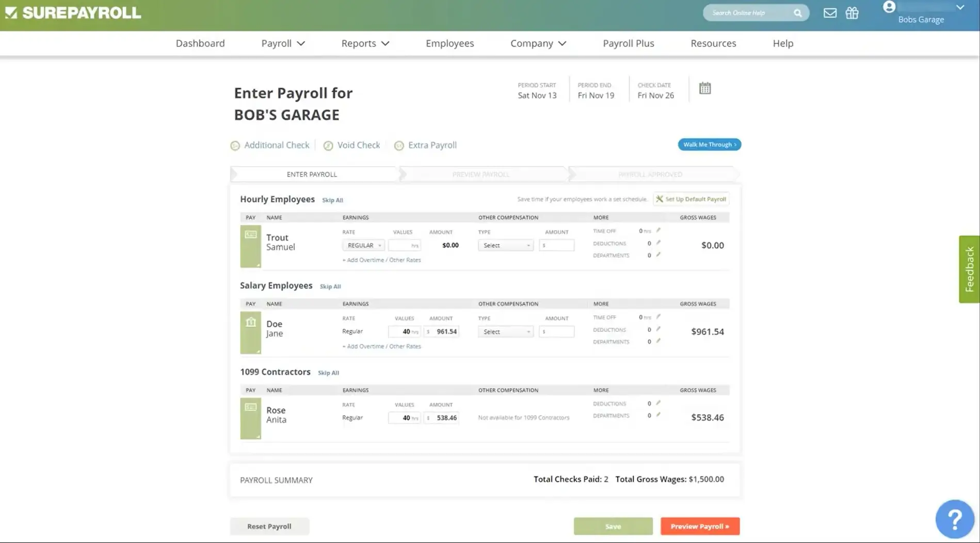Click hours field showing 40 for Jane Doe
Viewport: 980px width, 543px height.
(404, 332)
